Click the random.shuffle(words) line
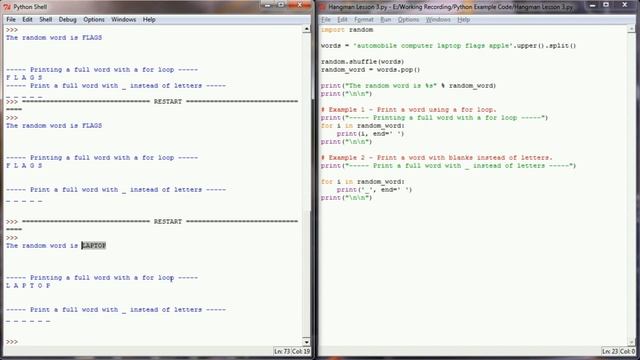The width and height of the screenshot is (640, 360). [x=362, y=62]
